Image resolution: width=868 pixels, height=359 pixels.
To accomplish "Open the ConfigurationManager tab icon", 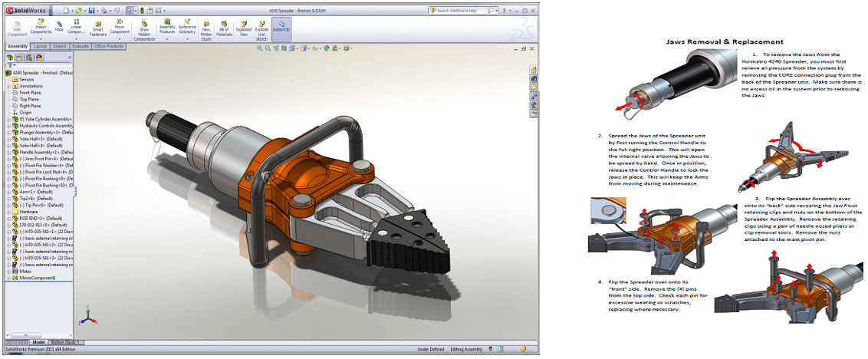I will click(29, 57).
